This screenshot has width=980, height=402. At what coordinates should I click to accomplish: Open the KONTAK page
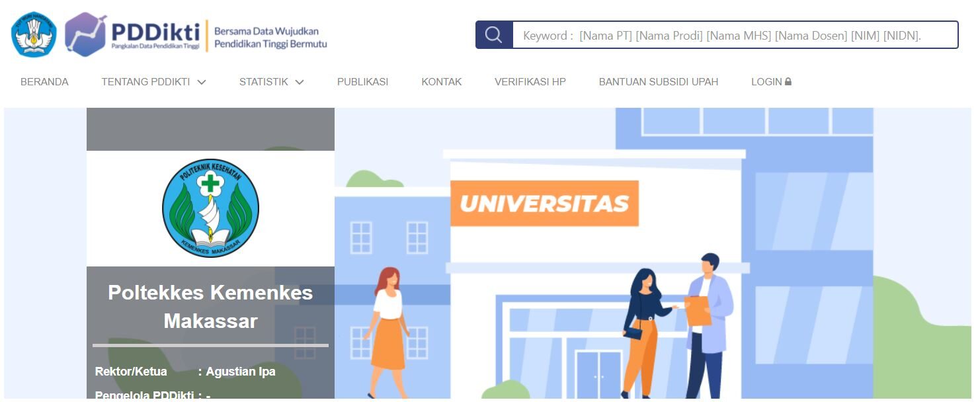coord(441,82)
